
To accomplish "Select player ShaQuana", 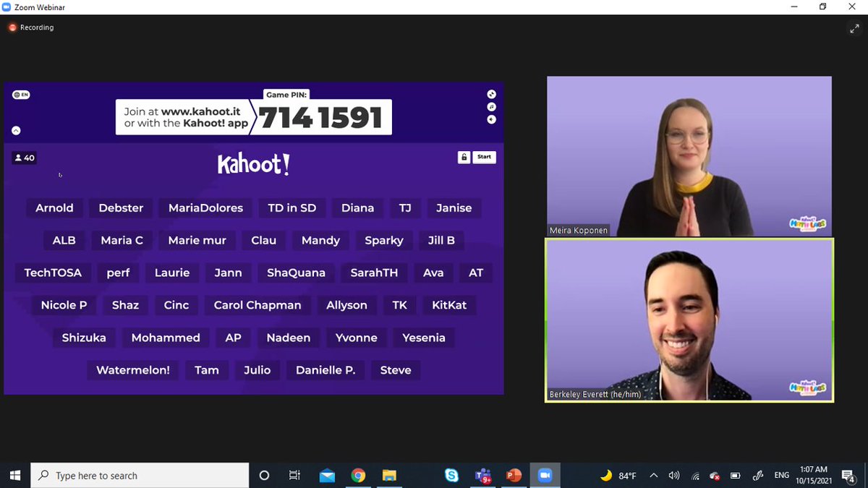I will [297, 273].
